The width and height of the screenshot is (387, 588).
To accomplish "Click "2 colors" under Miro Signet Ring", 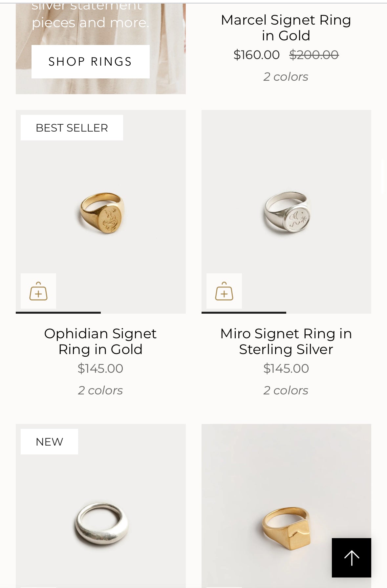I will click(286, 390).
